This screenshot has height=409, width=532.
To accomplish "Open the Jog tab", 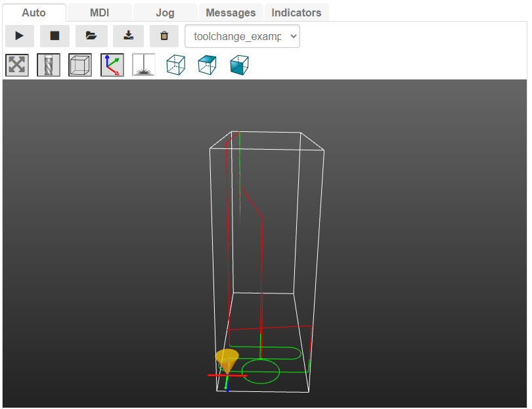I will [x=165, y=12].
